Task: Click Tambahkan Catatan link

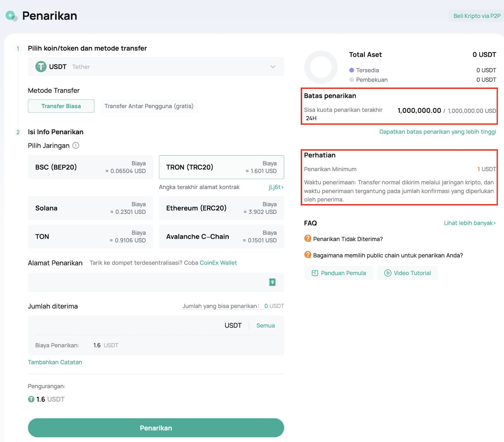Action: pos(55,362)
